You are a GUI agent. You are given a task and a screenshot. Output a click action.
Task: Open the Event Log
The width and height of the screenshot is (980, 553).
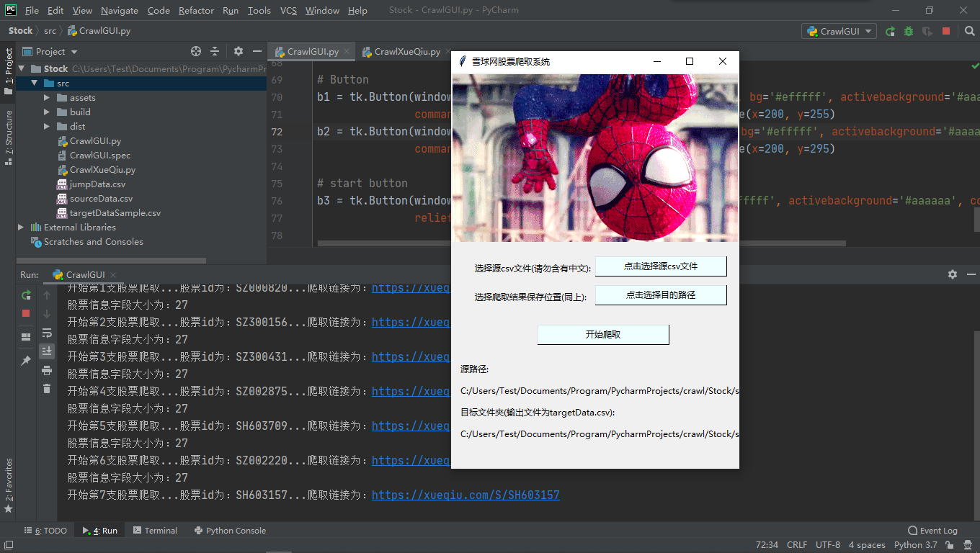(933, 531)
